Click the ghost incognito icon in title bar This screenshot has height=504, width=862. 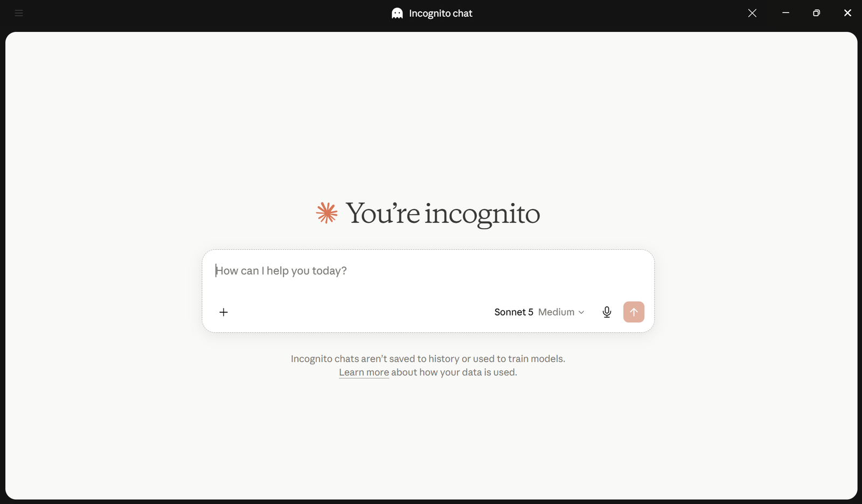pyautogui.click(x=397, y=13)
